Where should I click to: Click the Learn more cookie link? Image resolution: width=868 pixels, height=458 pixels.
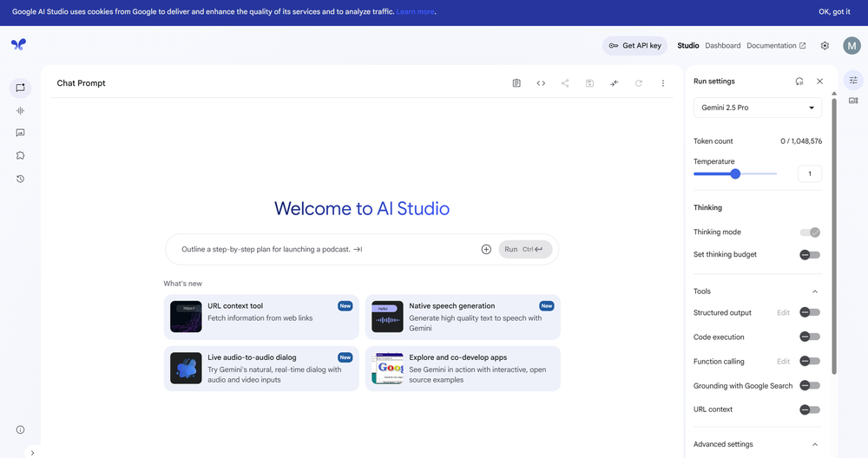415,11
